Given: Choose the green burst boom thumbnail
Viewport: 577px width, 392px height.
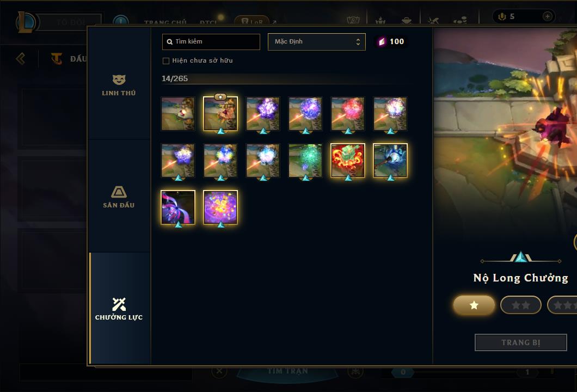Looking at the screenshot, I should tap(305, 161).
